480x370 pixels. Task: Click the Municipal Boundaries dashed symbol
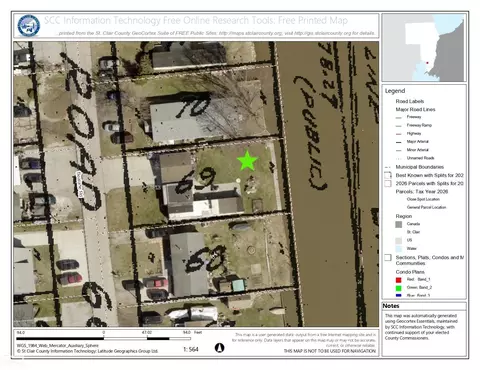point(388,167)
